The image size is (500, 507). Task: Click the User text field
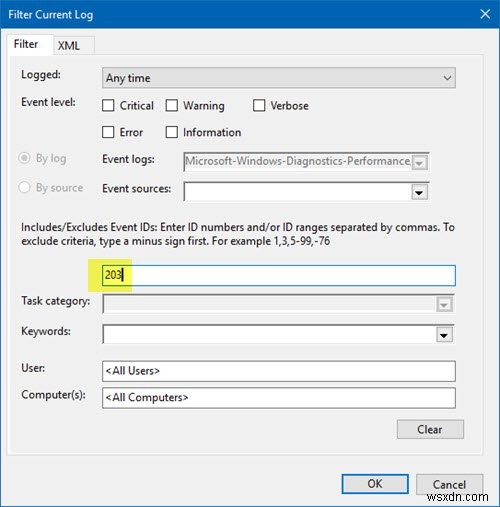pyautogui.click(x=279, y=371)
